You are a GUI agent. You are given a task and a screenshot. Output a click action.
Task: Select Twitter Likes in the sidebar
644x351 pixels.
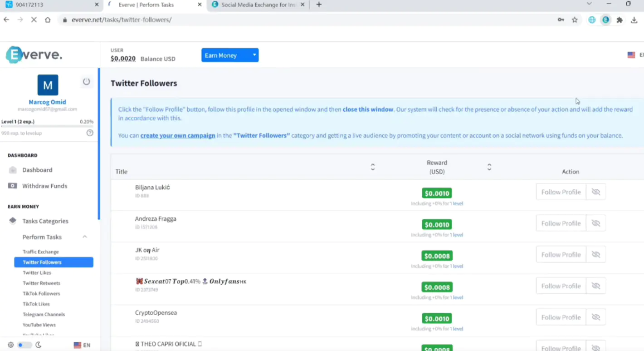pos(37,272)
